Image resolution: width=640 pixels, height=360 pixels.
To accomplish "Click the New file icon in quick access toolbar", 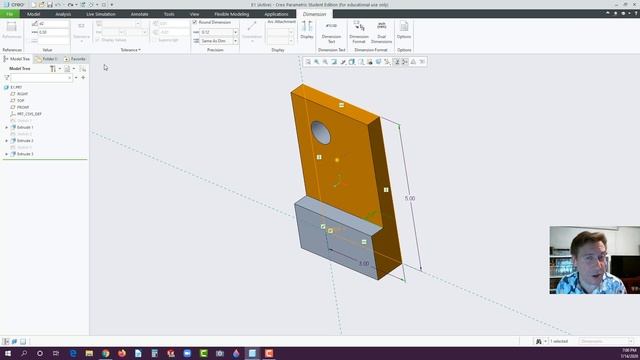I will (33, 4).
